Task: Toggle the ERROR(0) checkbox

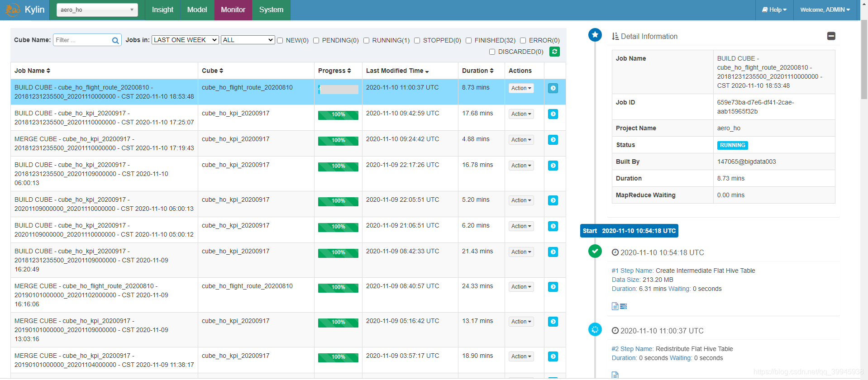Action: click(523, 40)
